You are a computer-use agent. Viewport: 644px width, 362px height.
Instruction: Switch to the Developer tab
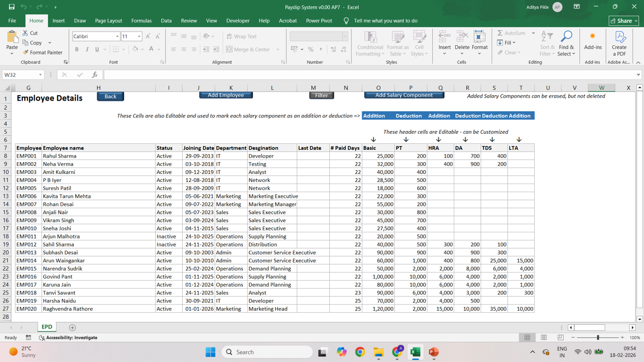238,21
